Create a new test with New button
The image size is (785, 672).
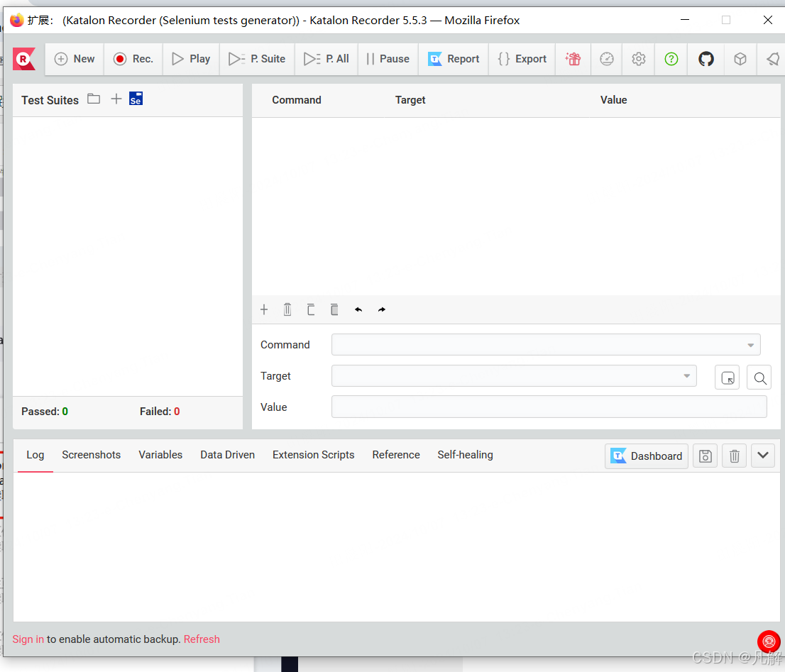[x=75, y=59]
